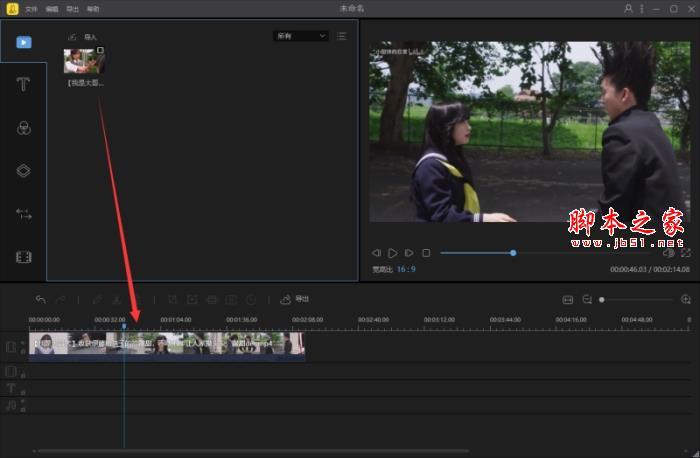Screen dimensions: 700x458
Task: Click the 导入 import button
Action: 84,37
